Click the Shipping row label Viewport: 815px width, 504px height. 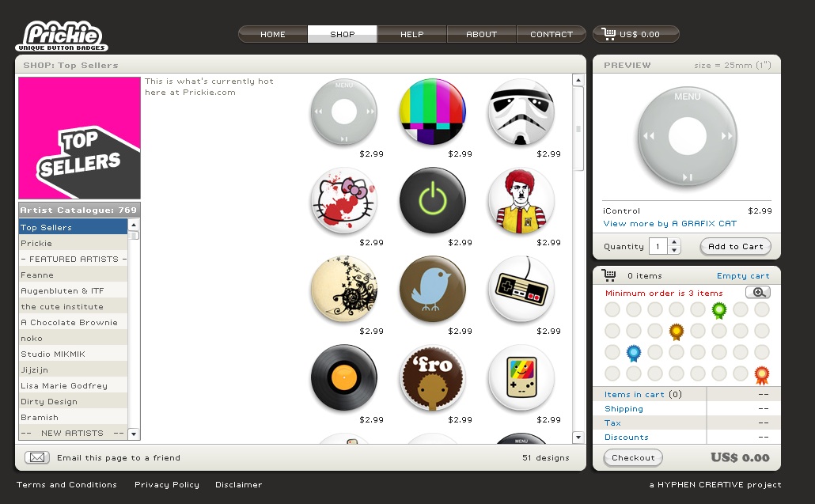pyautogui.click(x=624, y=409)
